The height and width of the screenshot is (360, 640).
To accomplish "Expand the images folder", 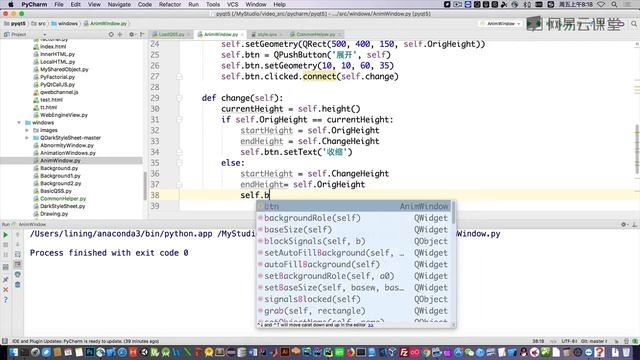I will pyautogui.click(x=27, y=130).
